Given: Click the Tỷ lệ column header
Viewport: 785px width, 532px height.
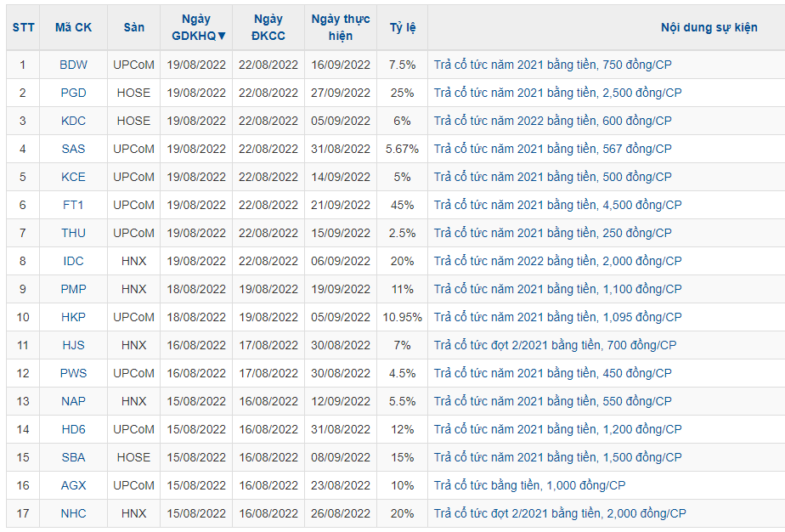Looking at the screenshot, I should click(402, 27).
